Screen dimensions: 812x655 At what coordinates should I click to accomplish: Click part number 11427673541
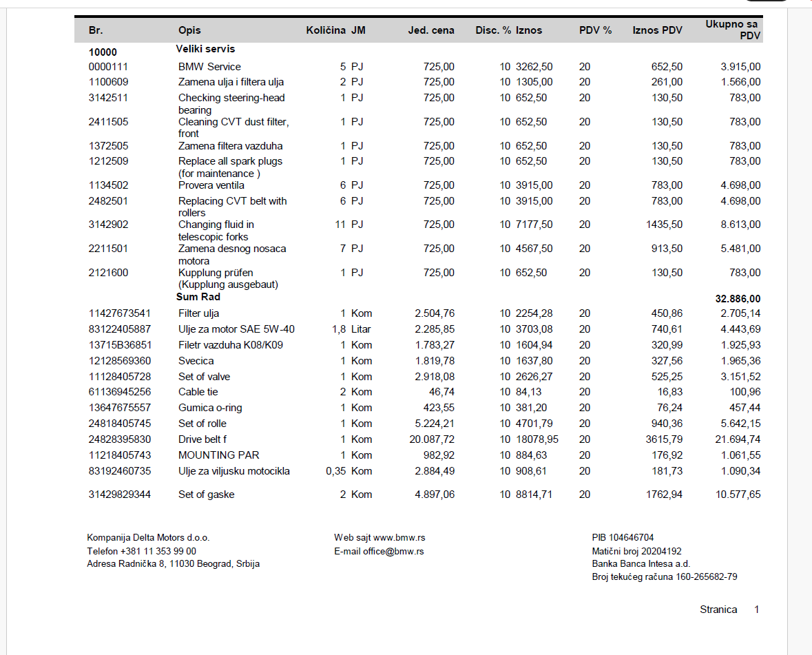(x=120, y=313)
